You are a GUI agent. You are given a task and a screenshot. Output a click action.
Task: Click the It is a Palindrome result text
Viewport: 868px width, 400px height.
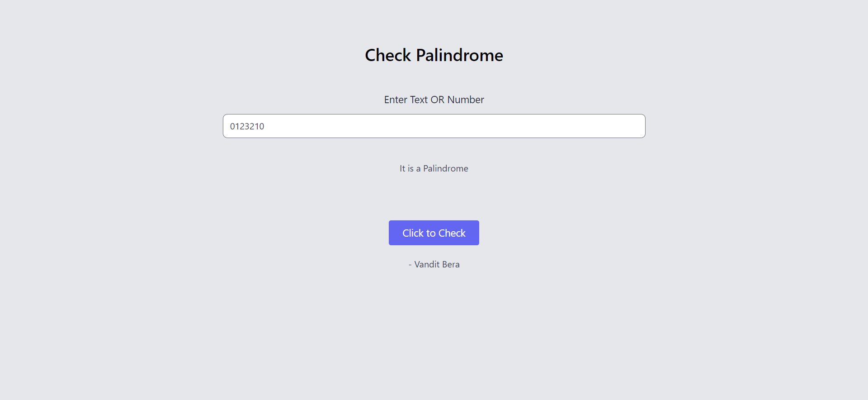point(434,168)
